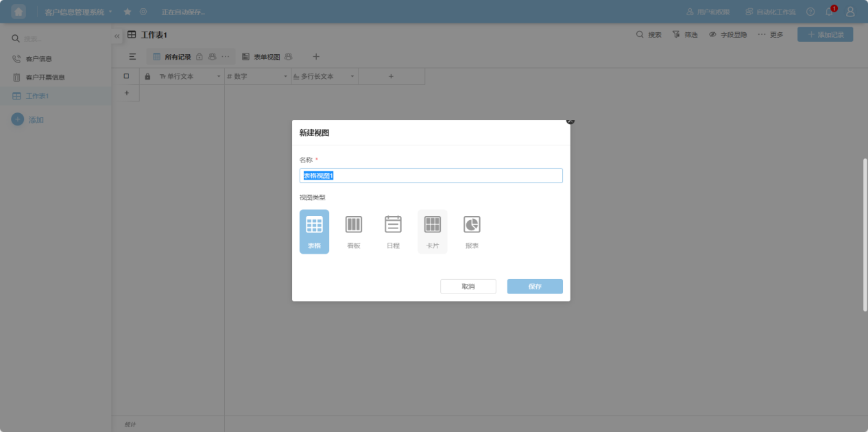Collapse the left sidebar panel
This screenshot has height=432, width=868.
click(117, 36)
